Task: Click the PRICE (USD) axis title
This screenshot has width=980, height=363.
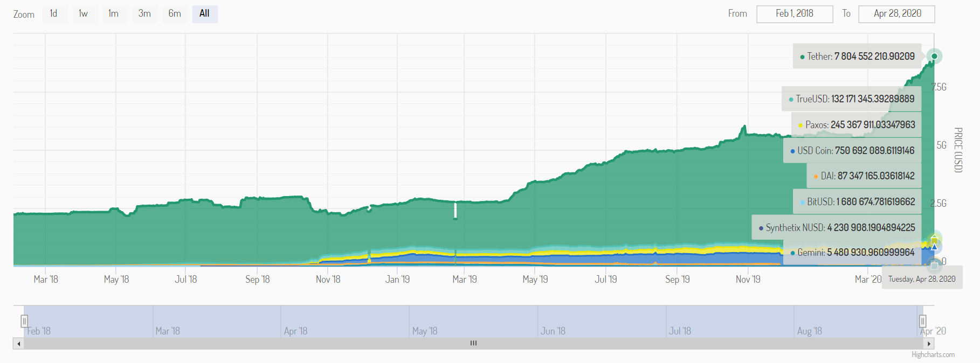Action: point(958,150)
